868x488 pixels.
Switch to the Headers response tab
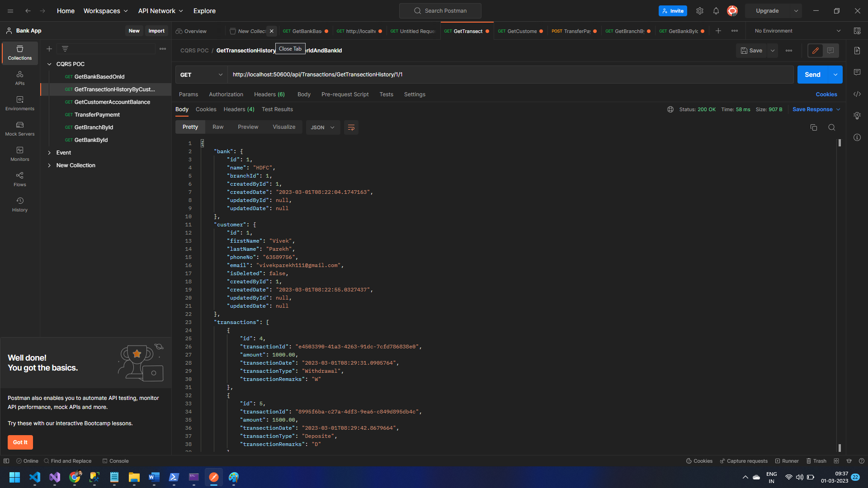point(239,109)
